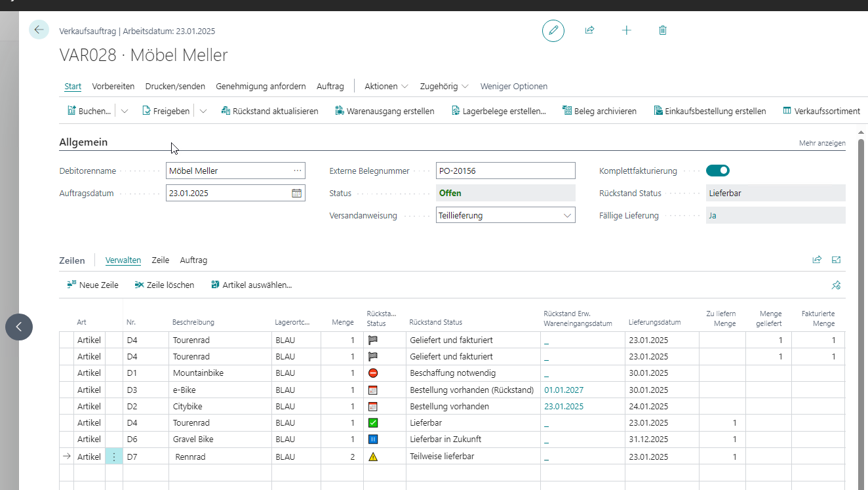Click the Externe Belegnummer input field
Viewport: 868px width, 490px height.
[505, 171]
